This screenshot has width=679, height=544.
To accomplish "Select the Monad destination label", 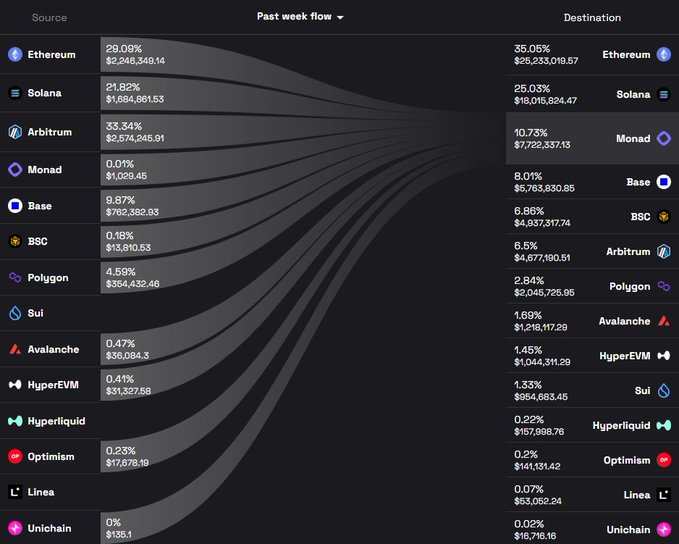I will (x=633, y=139).
